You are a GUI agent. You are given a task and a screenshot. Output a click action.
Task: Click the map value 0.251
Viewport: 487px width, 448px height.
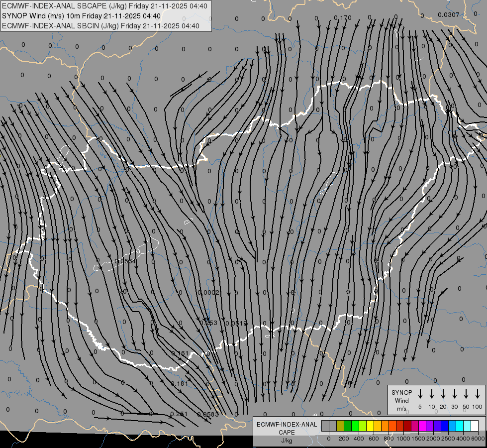[x=179, y=414]
